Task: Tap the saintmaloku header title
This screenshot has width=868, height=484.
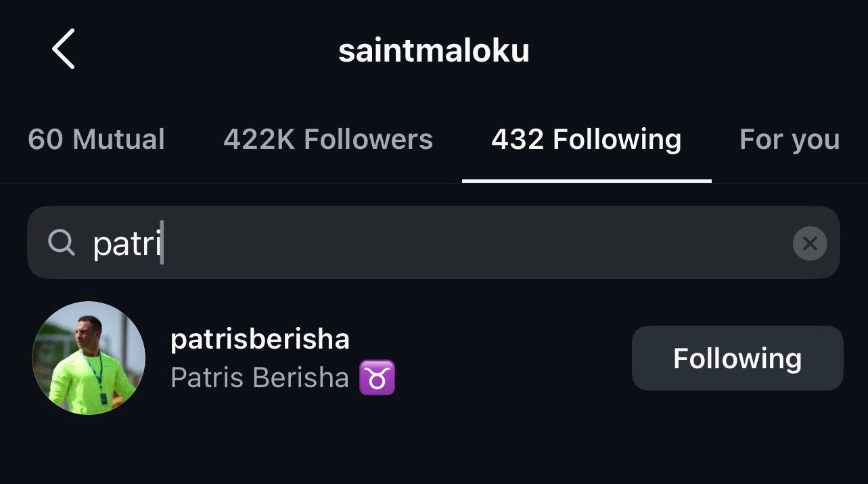Action: [x=434, y=51]
